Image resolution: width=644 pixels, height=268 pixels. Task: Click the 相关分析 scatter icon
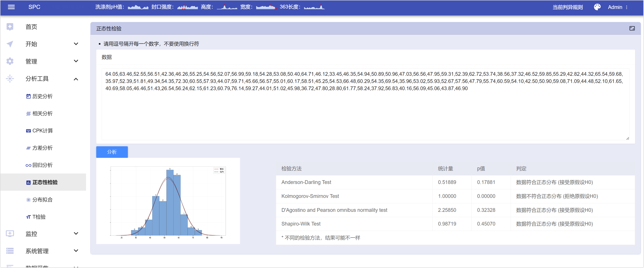coord(28,113)
